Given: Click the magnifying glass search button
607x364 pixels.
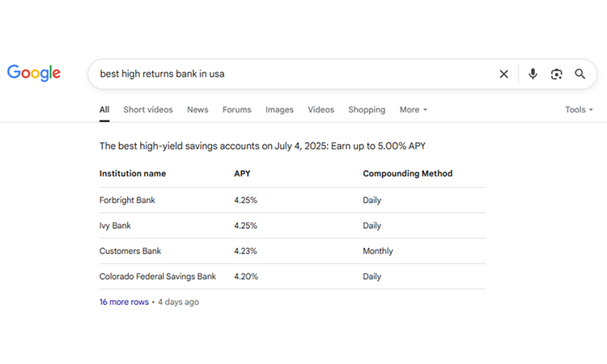Looking at the screenshot, I should coord(580,74).
